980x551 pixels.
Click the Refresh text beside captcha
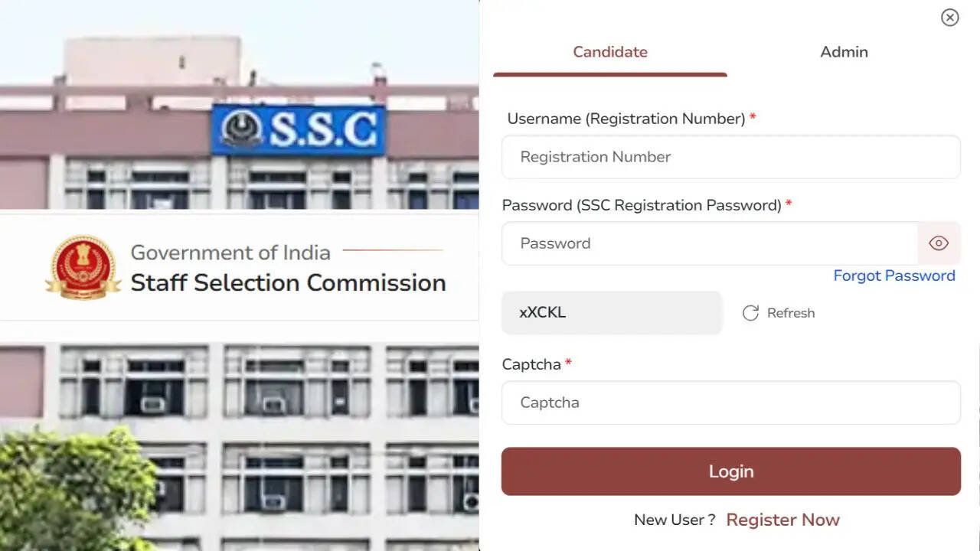(x=791, y=313)
